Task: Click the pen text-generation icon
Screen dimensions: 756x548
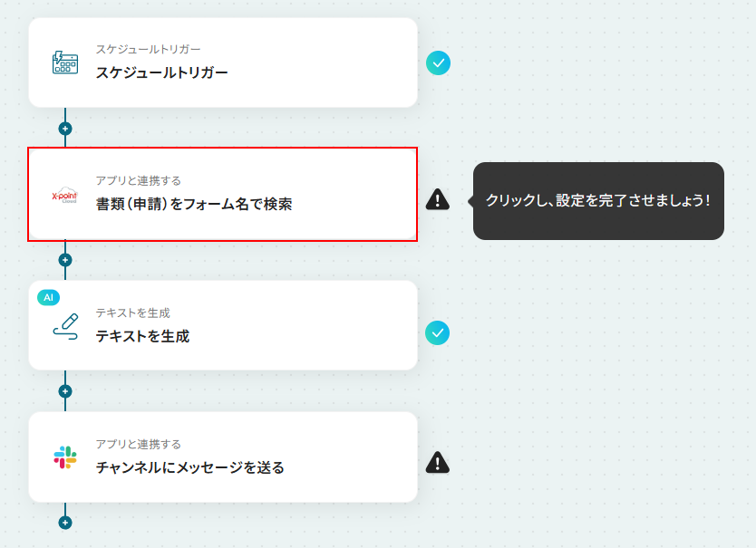Action: click(x=65, y=327)
